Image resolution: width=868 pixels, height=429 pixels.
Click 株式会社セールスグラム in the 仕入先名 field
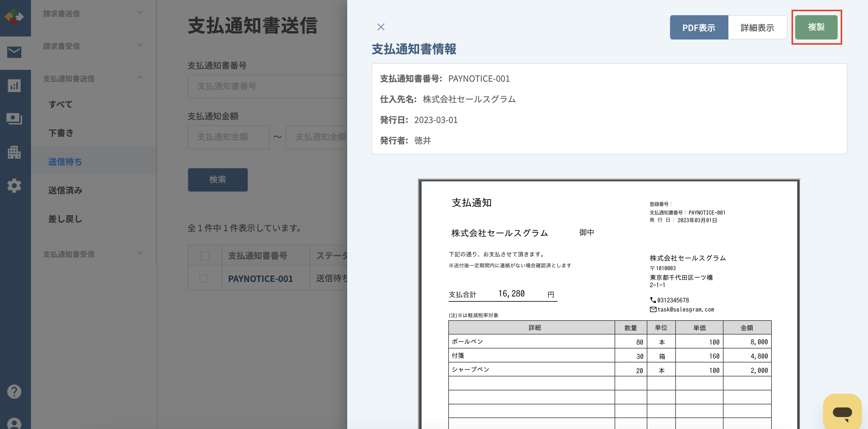coord(469,99)
